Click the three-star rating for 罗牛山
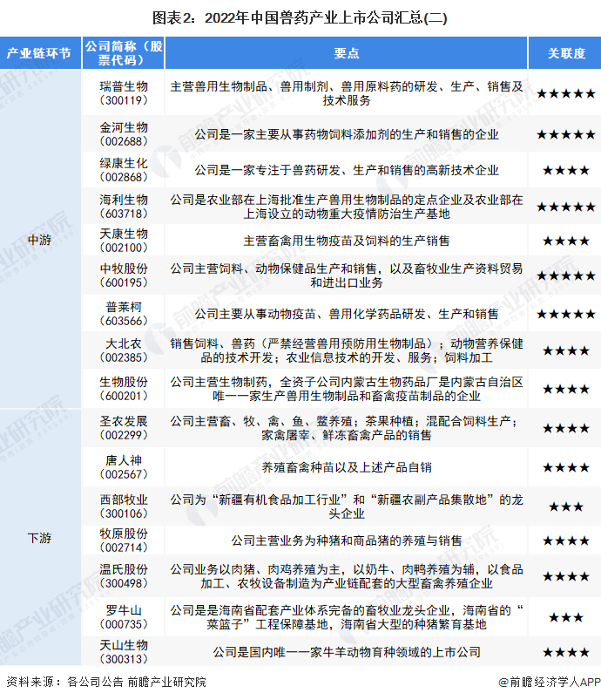 tap(566, 617)
